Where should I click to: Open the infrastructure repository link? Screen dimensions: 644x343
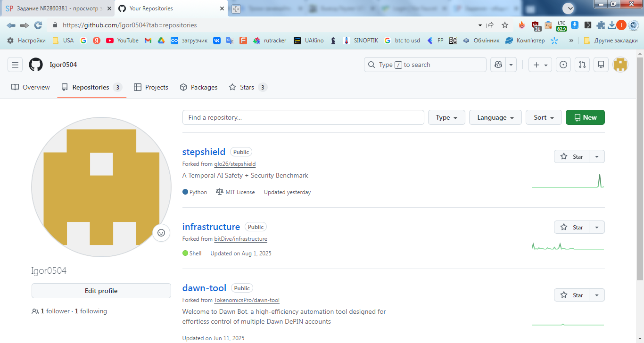211,227
